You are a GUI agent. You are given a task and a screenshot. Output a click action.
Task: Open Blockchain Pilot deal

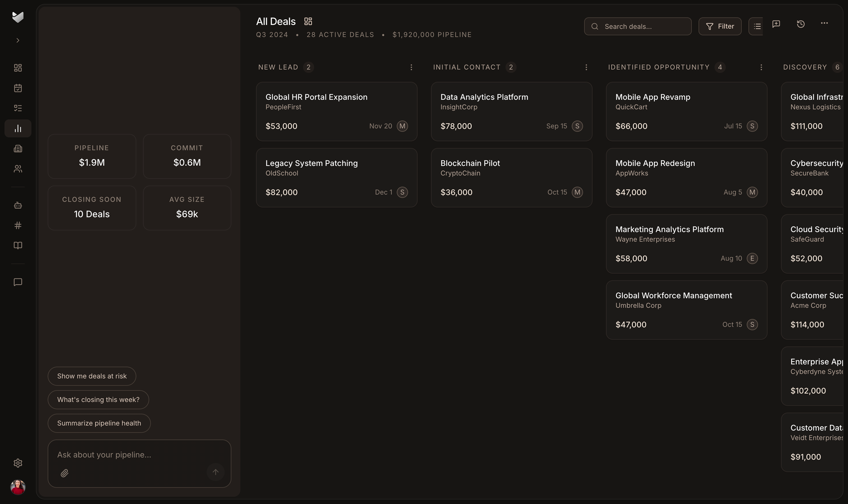(x=511, y=178)
